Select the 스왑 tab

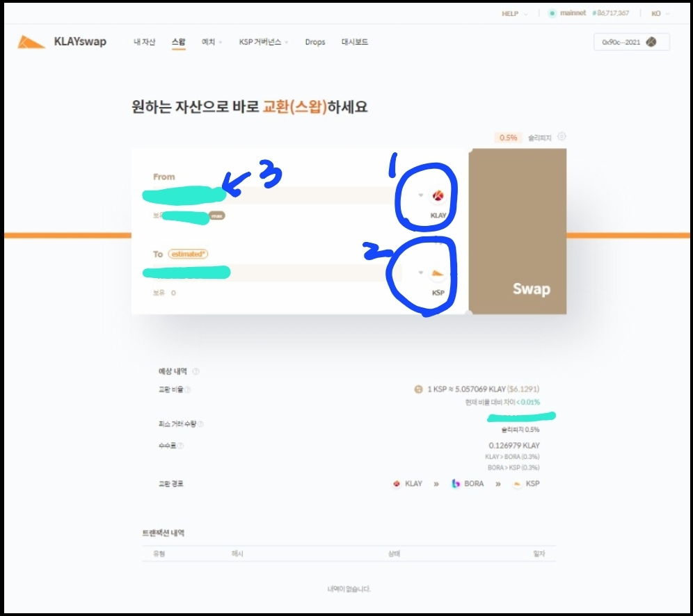tap(179, 42)
